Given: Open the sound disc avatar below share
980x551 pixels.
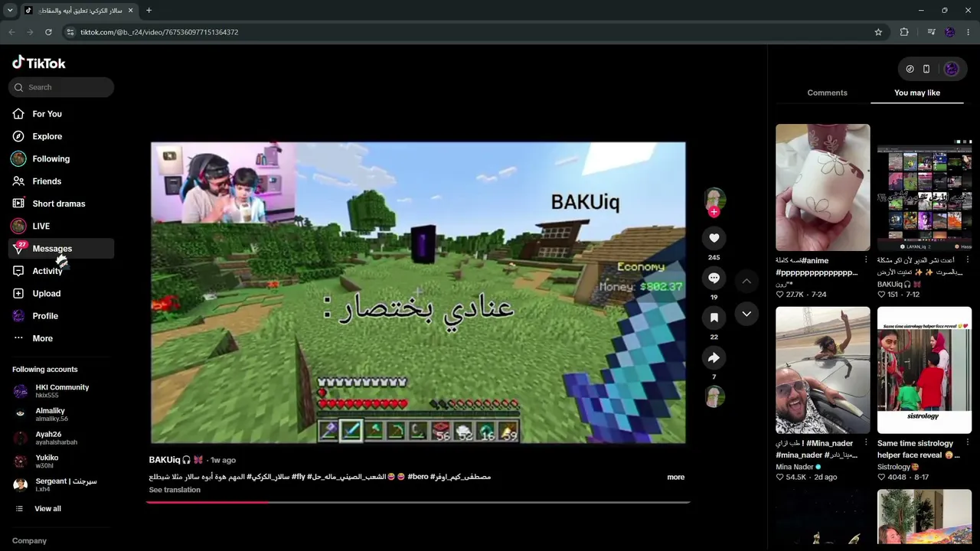Looking at the screenshot, I should coord(714,396).
